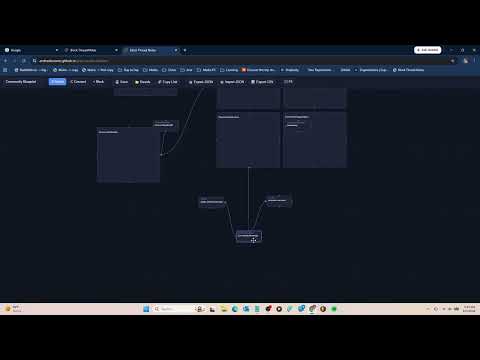Image resolution: width=480 pixels, height=360 pixels.
Task: Click the Save button in toolbar
Action: pos(122,82)
